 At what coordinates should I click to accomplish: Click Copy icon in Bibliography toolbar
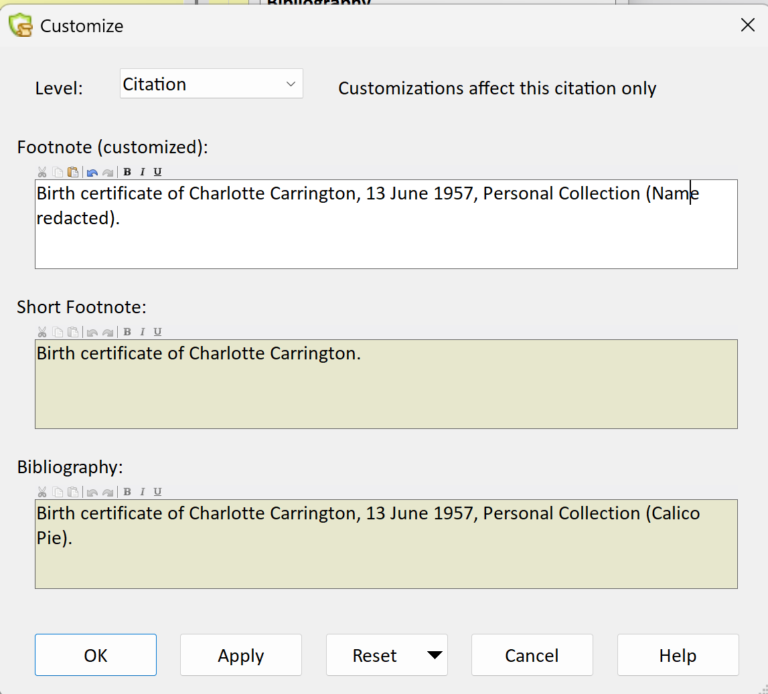(x=58, y=492)
